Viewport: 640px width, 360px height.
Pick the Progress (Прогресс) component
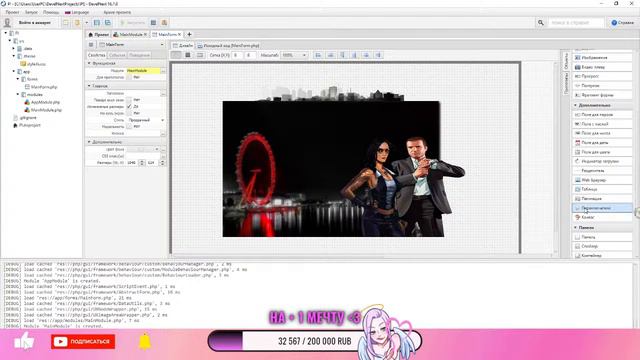coord(602,76)
